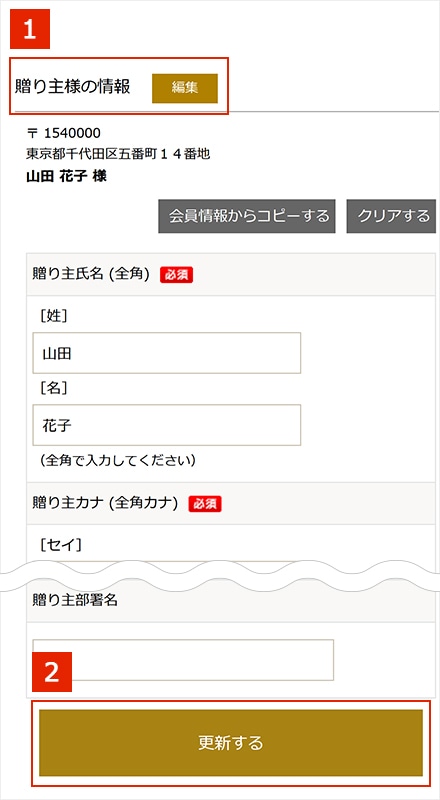
Task: Click 必須 badge next to 贈り主カナ
Action: 205,504
